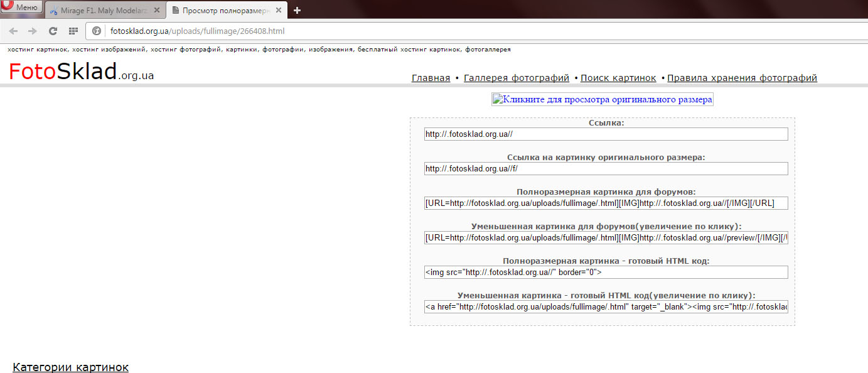Open the Поиск картинок link

pos(618,78)
